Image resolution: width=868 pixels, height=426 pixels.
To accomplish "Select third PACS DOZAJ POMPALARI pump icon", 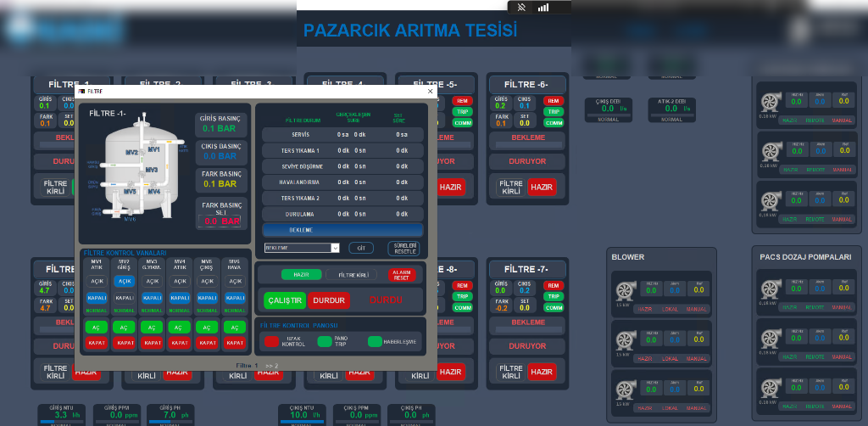I will [x=770, y=388].
